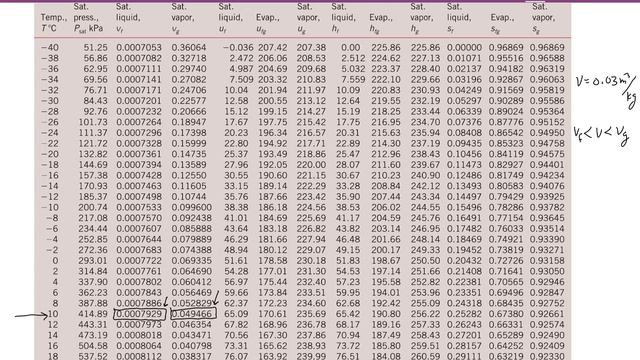Click the temperature label 10 in the first column
Viewport: 640px width, 360px height.
[53, 314]
